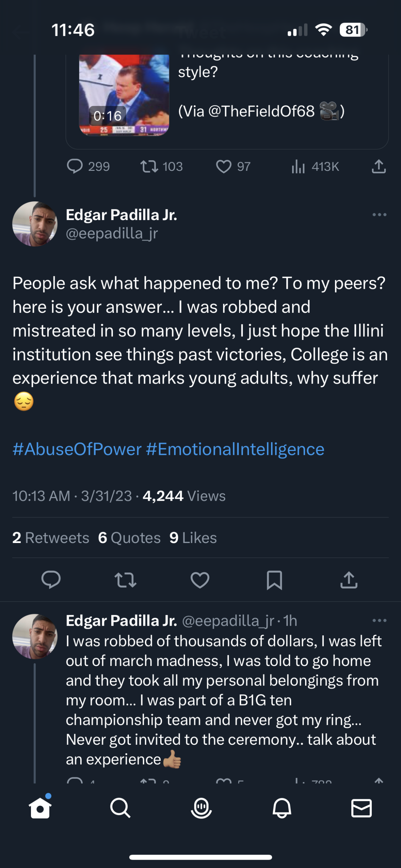Bookmark the tweet by Edgar Padilla Jr.

pyautogui.click(x=274, y=580)
